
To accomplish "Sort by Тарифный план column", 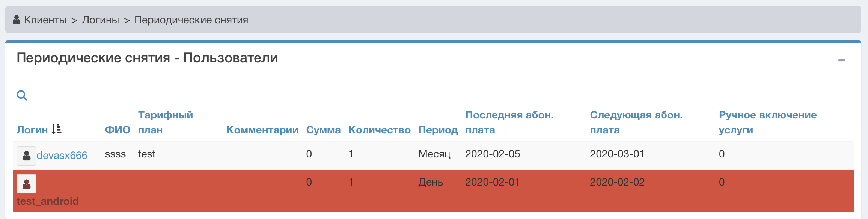I will pyautogui.click(x=165, y=122).
